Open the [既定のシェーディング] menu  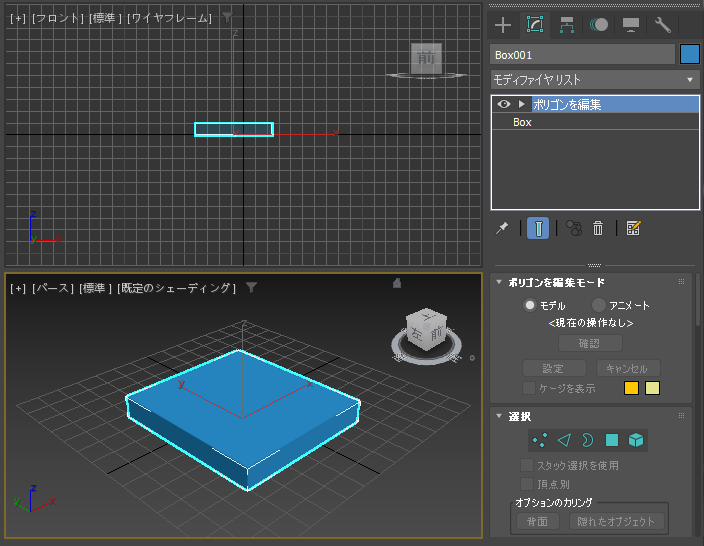point(176,288)
